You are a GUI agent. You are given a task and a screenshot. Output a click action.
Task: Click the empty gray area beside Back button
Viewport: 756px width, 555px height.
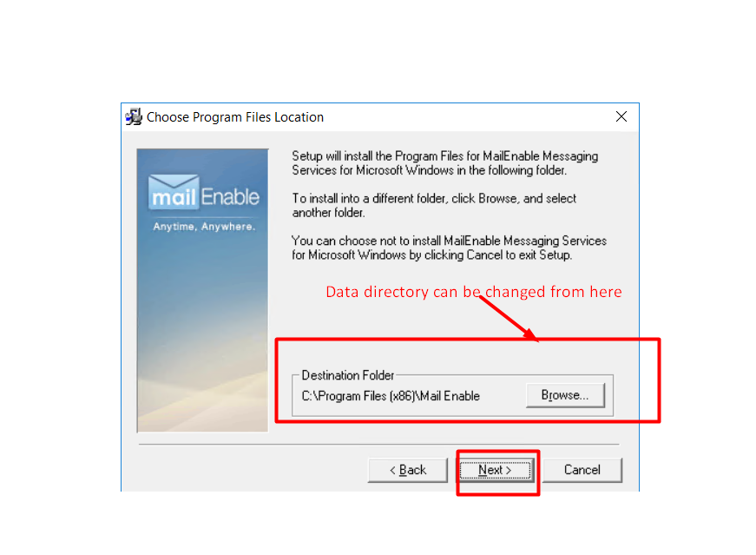pos(251,470)
